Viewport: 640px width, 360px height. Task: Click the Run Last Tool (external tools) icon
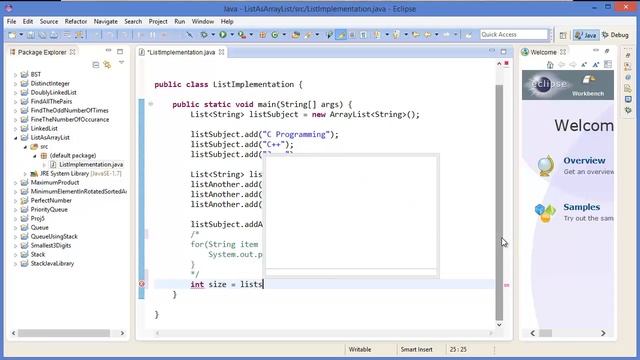[x=242, y=35]
